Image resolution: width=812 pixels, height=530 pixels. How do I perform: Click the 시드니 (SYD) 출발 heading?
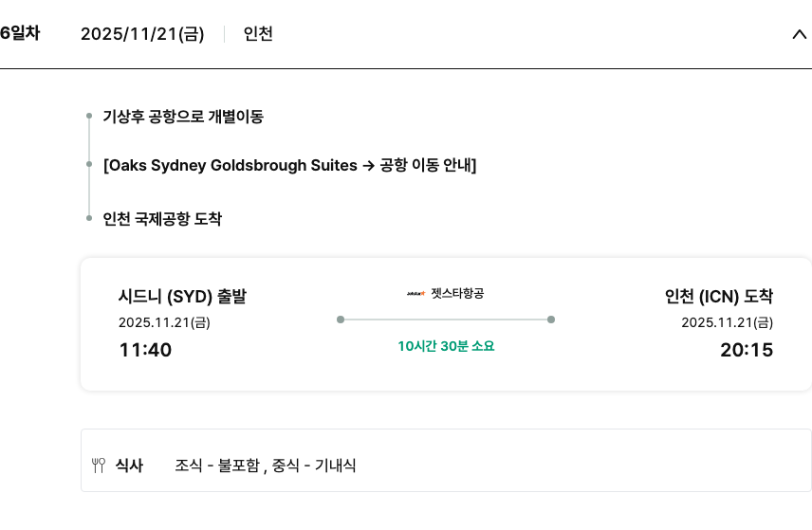coord(182,296)
